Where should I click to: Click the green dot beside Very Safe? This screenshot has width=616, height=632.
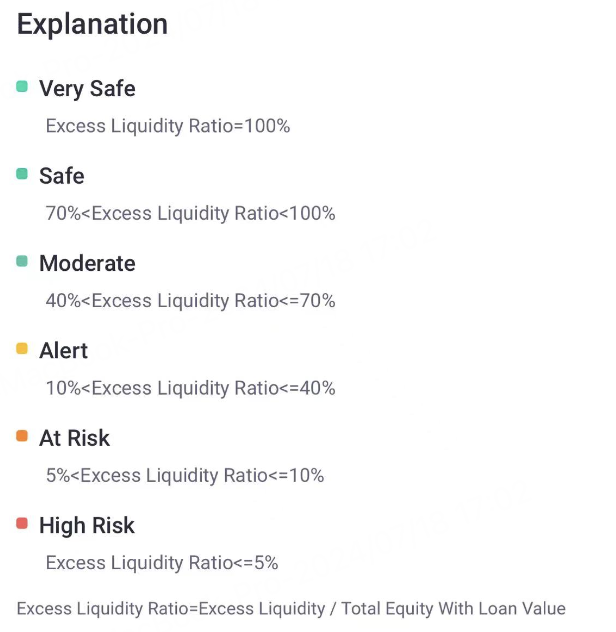pyautogui.click(x=22, y=87)
